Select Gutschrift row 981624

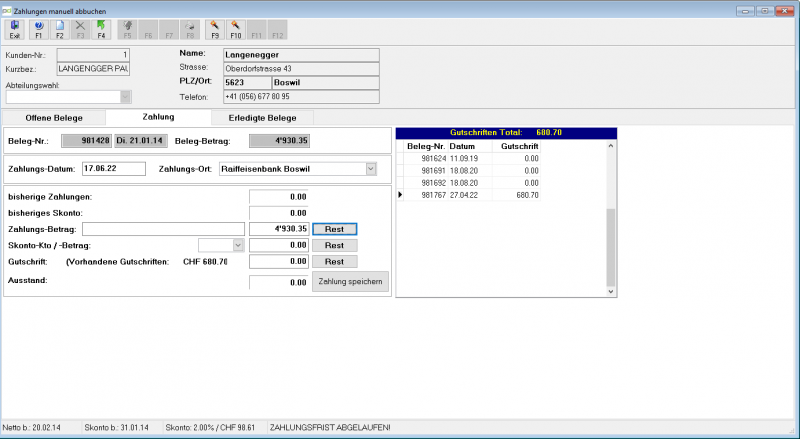click(468, 158)
